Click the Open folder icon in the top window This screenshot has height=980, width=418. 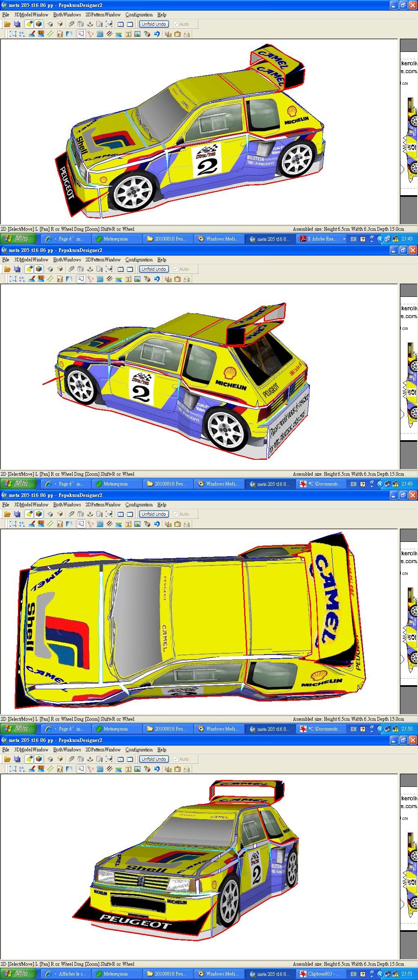(x=7, y=24)
